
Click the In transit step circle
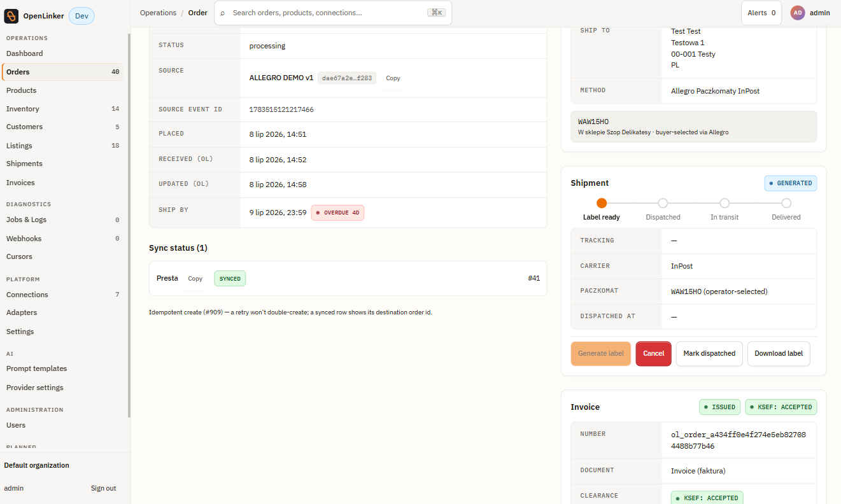tap(724, 203)
